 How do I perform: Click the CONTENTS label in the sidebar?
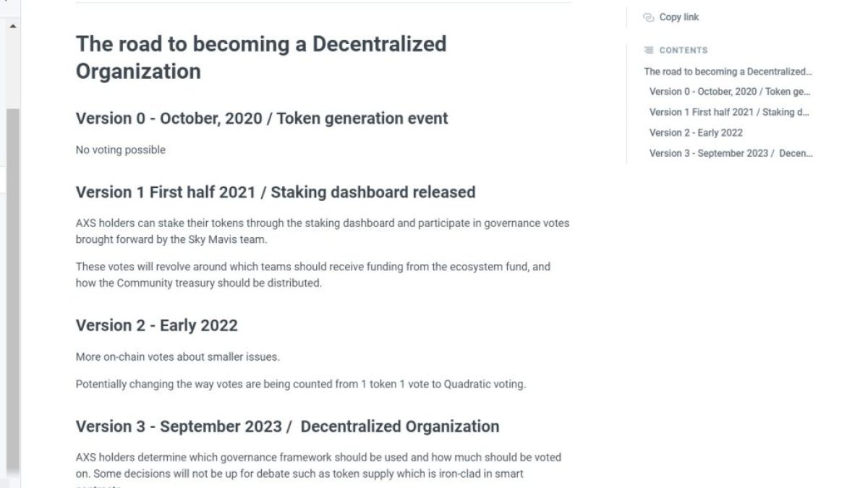[684, 51]
